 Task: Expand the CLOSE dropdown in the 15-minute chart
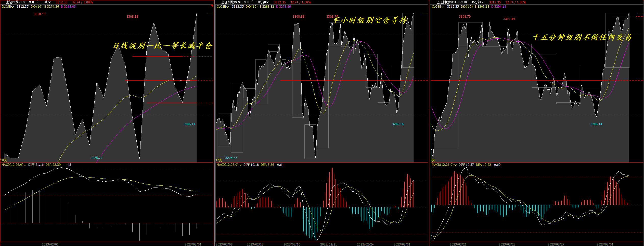[438, 7]
